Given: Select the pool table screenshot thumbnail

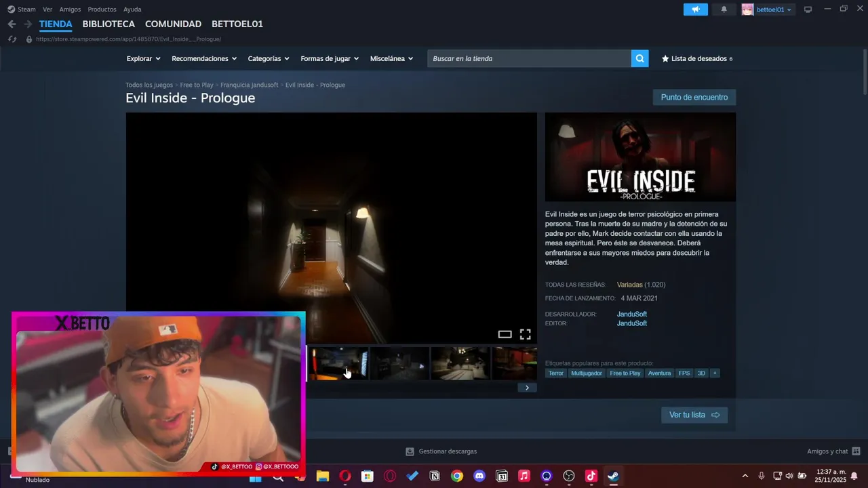Looking at the screenshot, I should 515,363.
